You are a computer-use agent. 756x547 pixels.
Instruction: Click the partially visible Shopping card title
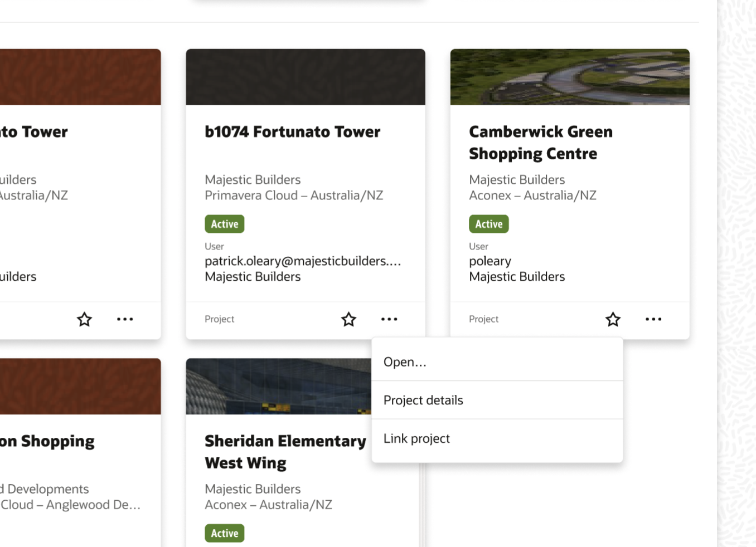click(x=47, y=441)
